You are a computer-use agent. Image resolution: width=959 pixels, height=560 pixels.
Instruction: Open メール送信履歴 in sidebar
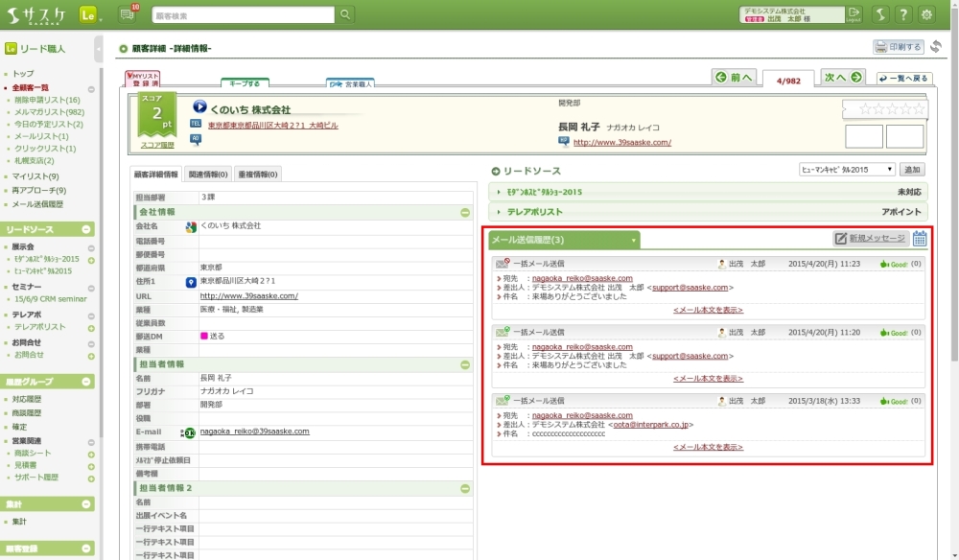(x=37, y=204)
